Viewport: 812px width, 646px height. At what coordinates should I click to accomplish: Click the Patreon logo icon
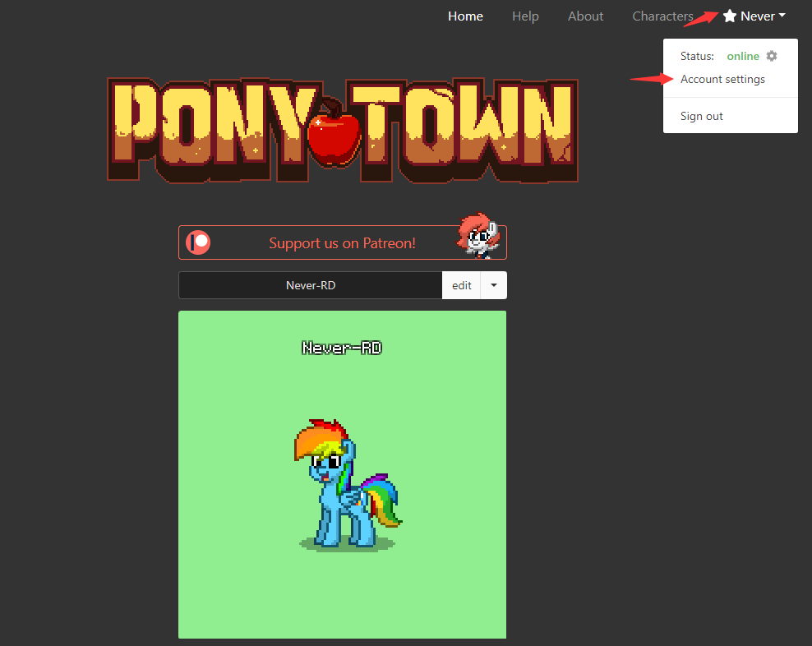pos(198,242)
